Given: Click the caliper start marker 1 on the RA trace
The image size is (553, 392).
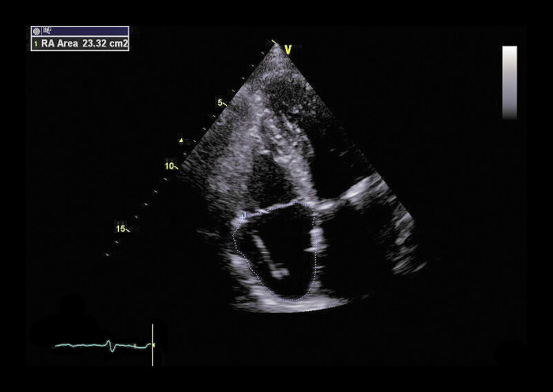Looking at the screenshot, I should click(x=244, y=215).
